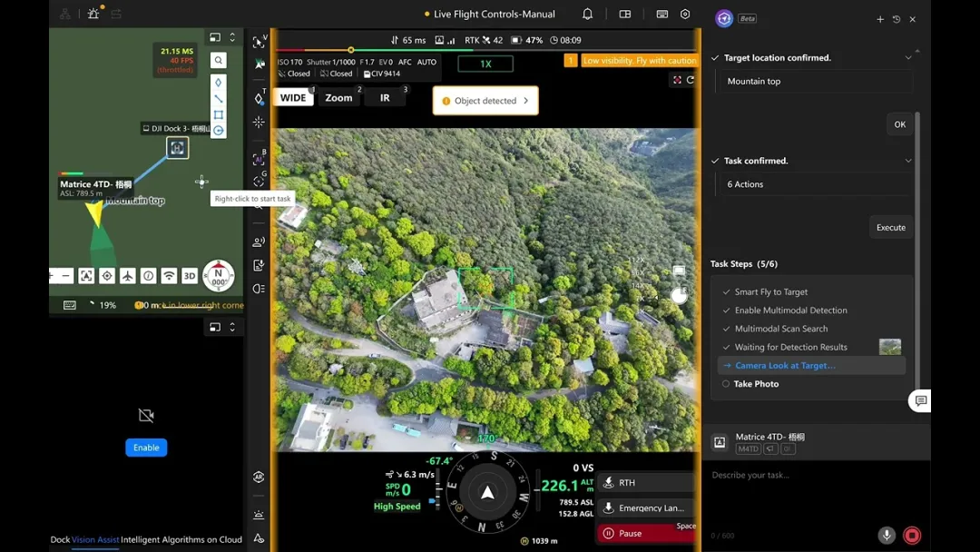Open map panel up-down switcher arrows

(232, 37)
